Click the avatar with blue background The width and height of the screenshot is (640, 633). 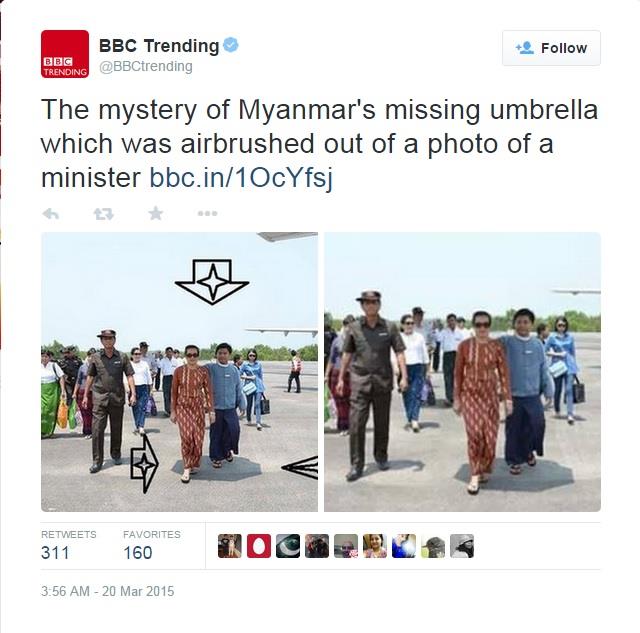pos(404,546)
